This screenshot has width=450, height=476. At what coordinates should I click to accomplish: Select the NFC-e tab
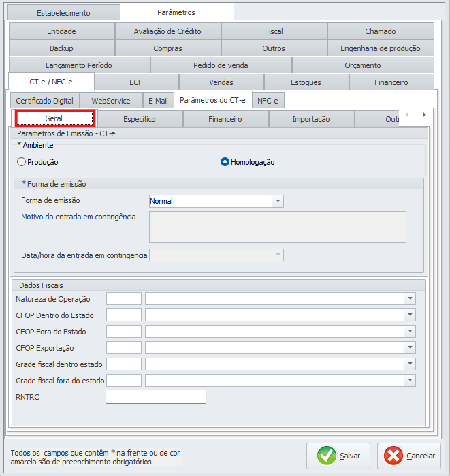point(268,101)
